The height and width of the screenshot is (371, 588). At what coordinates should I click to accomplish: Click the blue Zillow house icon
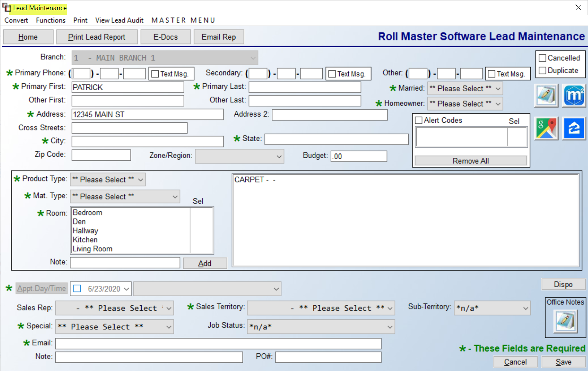point(574,128)
